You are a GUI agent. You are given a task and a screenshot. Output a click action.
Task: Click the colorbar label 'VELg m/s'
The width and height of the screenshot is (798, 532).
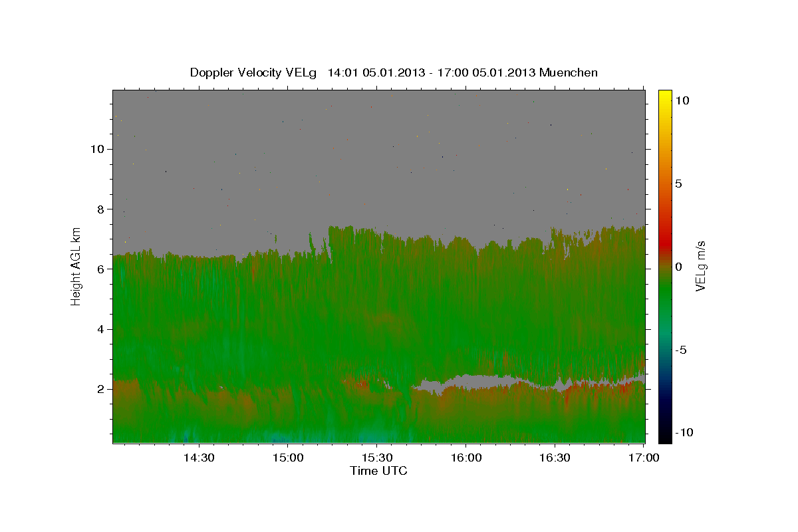[x=700, y=266]
